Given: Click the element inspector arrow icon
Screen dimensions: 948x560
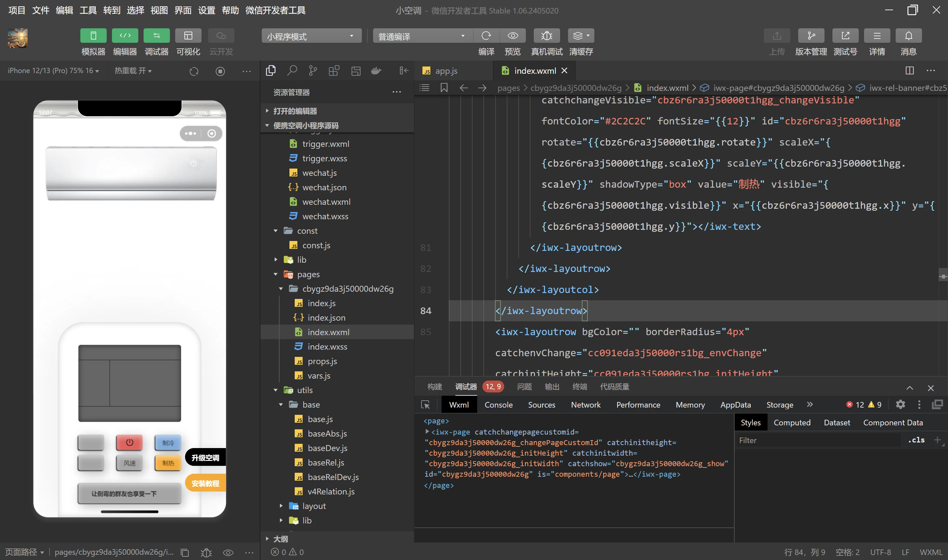Looking at the screenshot, I should pyautogui.click(x=425, y=405).
